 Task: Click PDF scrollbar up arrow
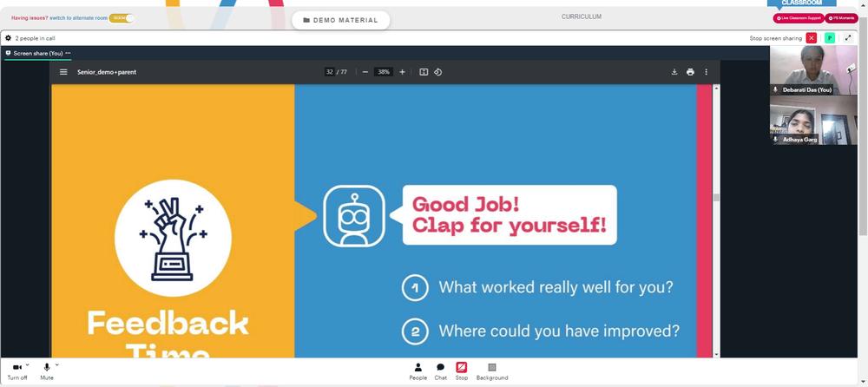pos(717,88)
